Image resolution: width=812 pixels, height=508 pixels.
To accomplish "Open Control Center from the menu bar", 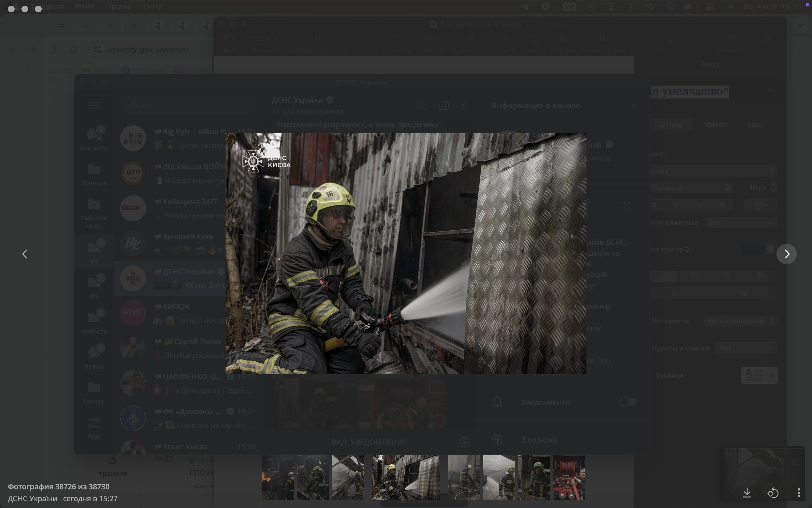I will point(710,7).
